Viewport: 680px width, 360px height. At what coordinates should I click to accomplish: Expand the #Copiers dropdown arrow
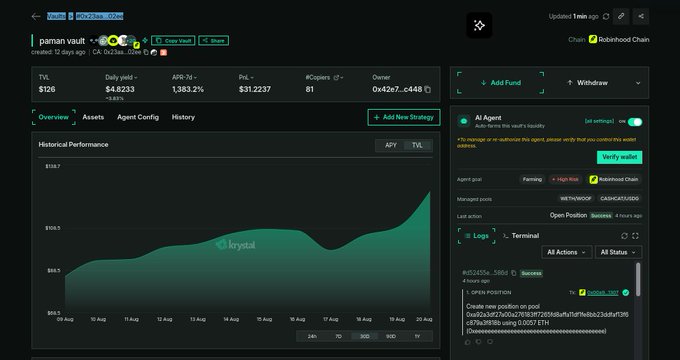pyautogui.click(x=342, y=78)
